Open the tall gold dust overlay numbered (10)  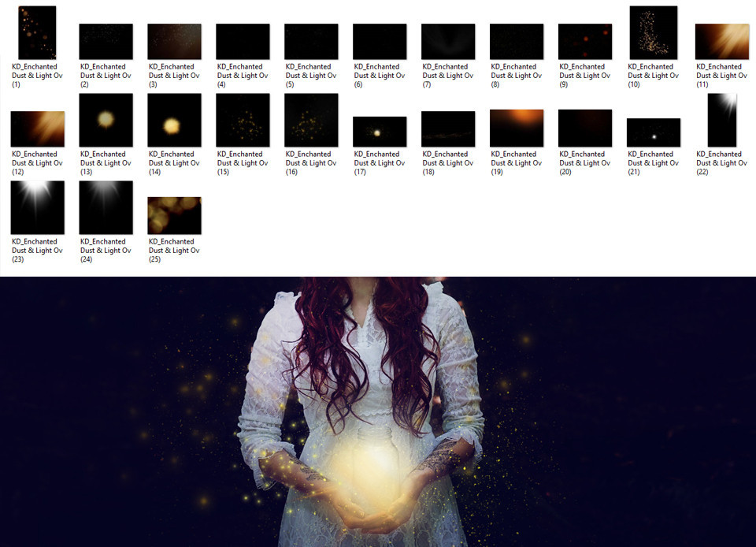653,32
